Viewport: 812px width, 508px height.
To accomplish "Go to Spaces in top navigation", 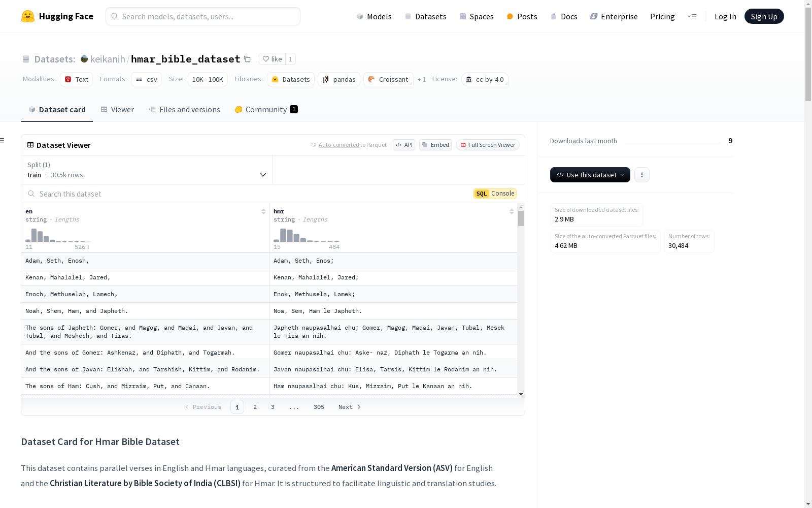I will [x=477, y=16].
